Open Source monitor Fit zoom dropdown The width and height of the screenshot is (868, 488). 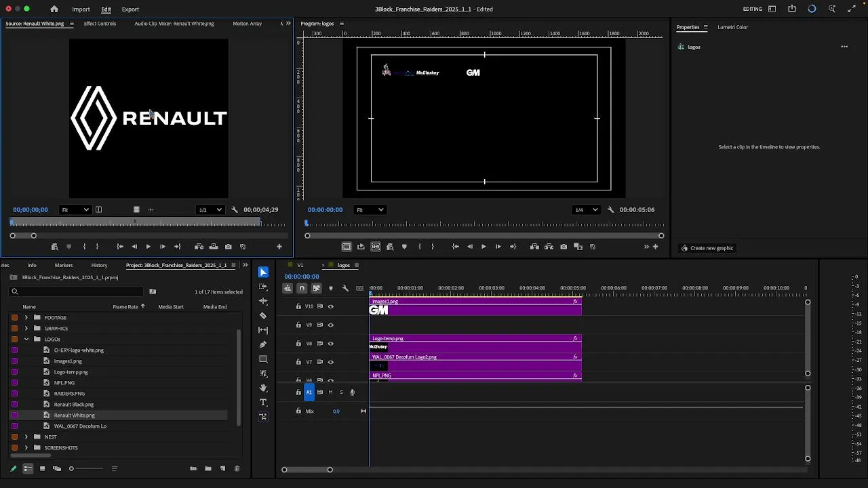click(x=75, y=209)
